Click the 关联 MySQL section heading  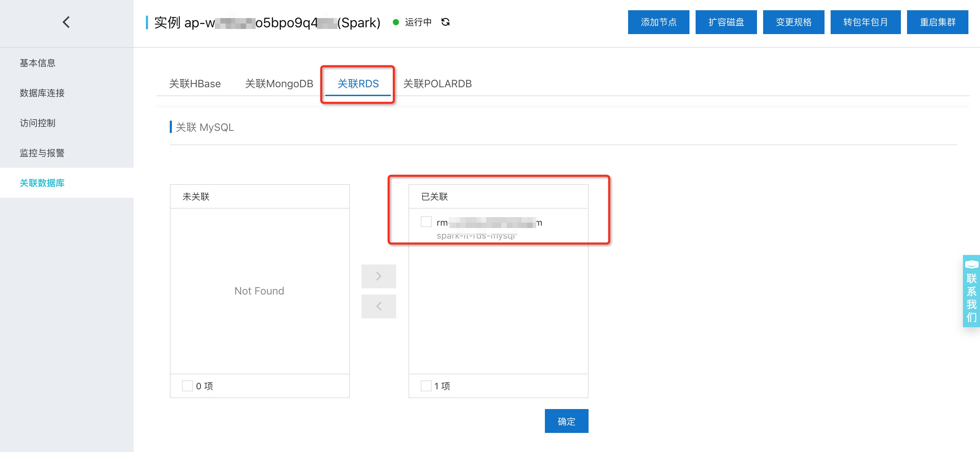coord(205,127)
